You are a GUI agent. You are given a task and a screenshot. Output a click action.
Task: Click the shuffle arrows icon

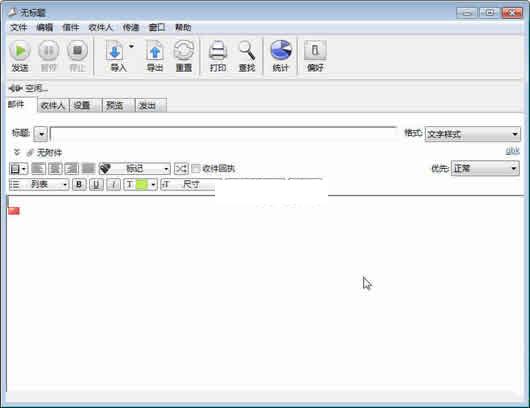point(181,168)
